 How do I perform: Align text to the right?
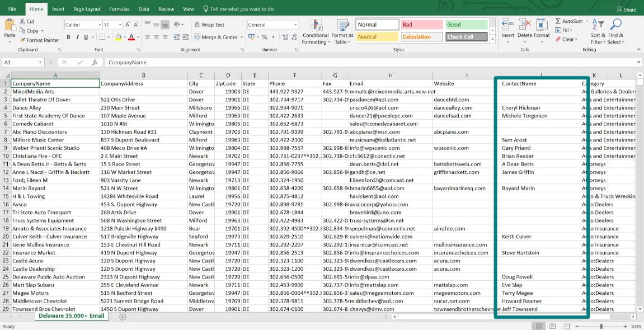point(164,37)
